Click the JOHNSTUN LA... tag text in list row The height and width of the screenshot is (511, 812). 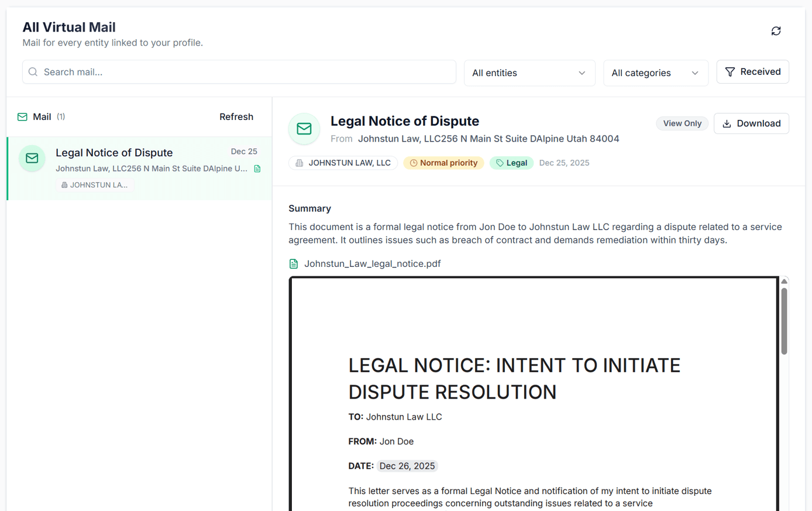coord(99,185)
